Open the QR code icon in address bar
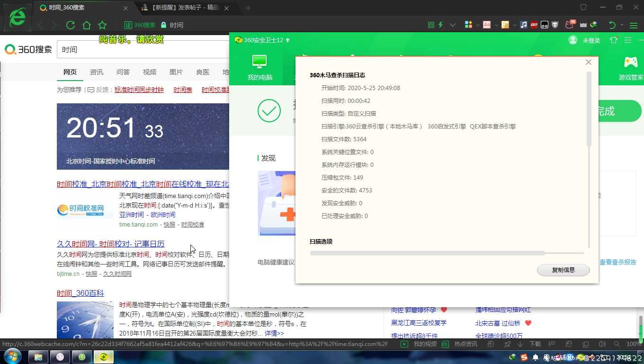Screen dimensions: 644x364 point(431,25)
